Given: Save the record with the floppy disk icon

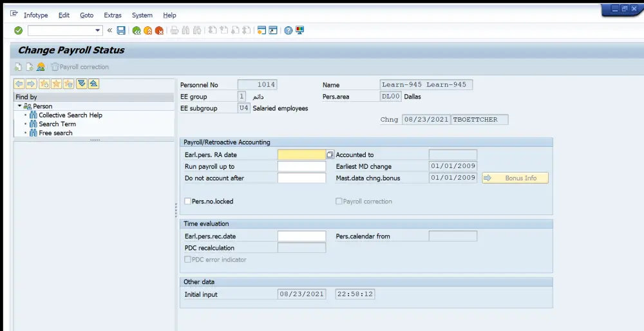Looking at the screenshot, I should pyautogui.click(x=121, y=30).
